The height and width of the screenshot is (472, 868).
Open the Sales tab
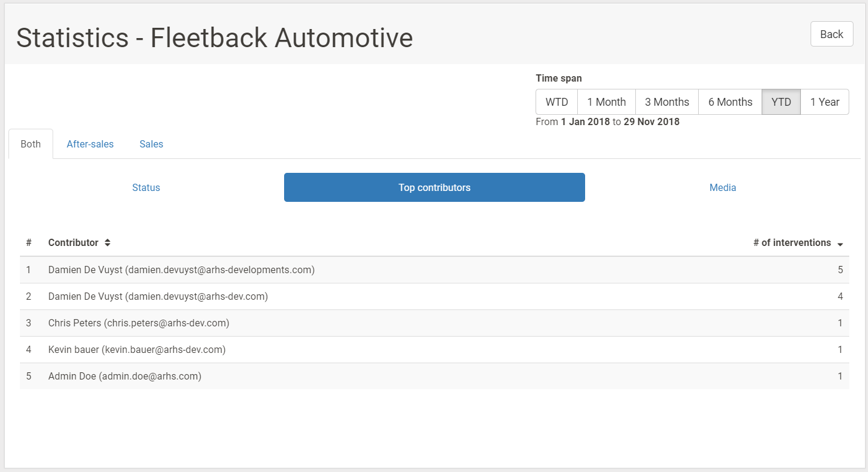pos(151,144)
